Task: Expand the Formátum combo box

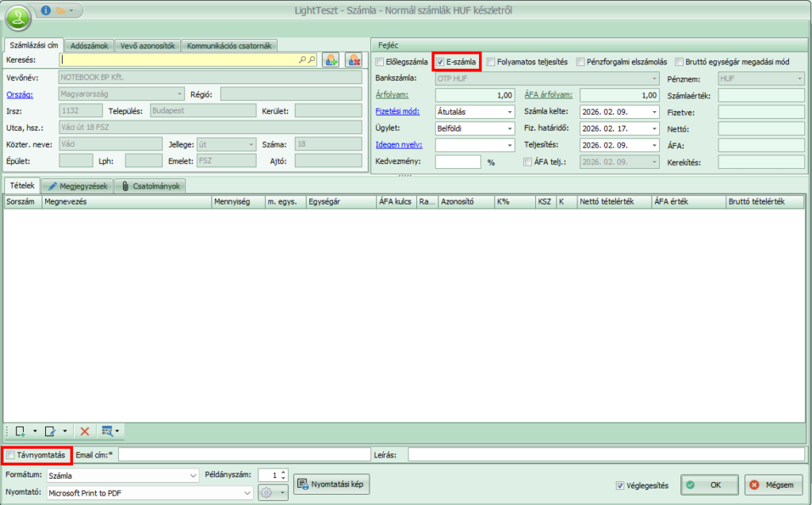Action: click(193, 476)
